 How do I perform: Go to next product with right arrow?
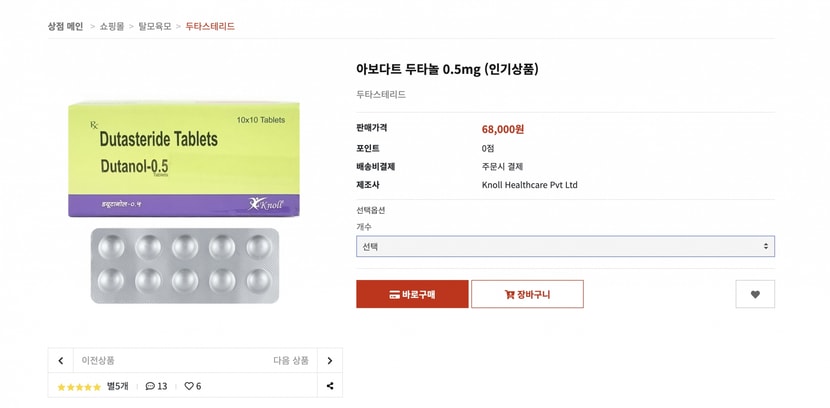tap(330, 361)
